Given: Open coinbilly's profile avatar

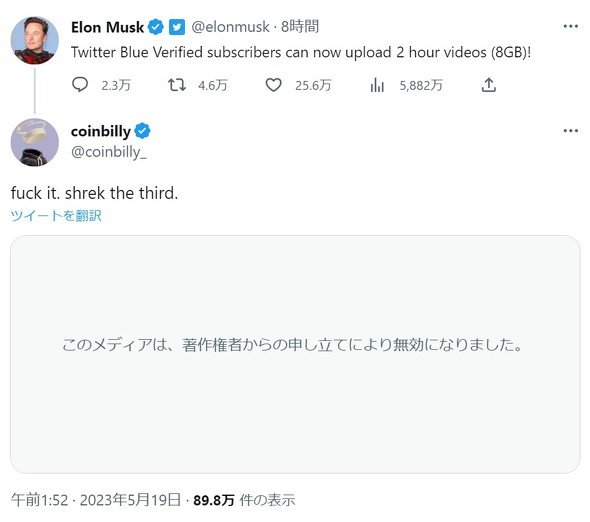Looking at the screenshot, I should point(35,142).
